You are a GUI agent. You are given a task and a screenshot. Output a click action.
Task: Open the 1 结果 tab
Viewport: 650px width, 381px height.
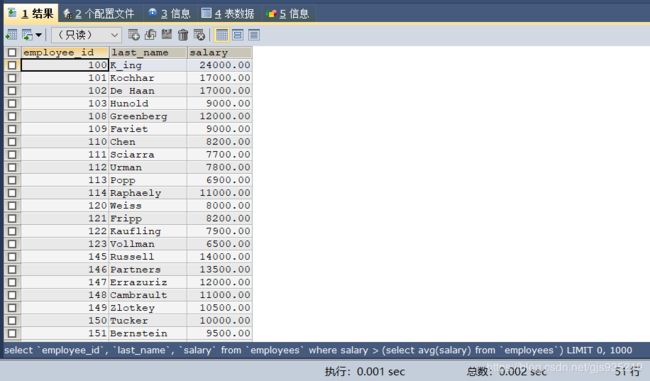point(31,13)
